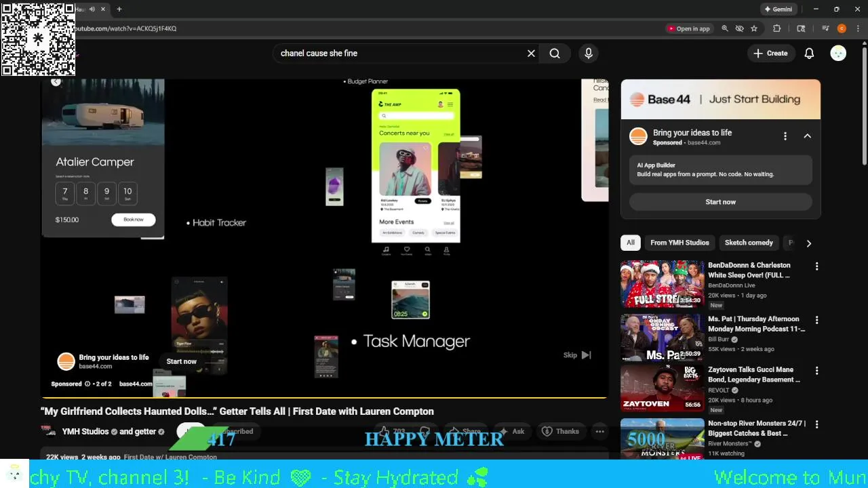This screenshot has height=488, width=868.
Task: Click Ms. Pat Thursday Afternoon title
Action: (756, 324)
